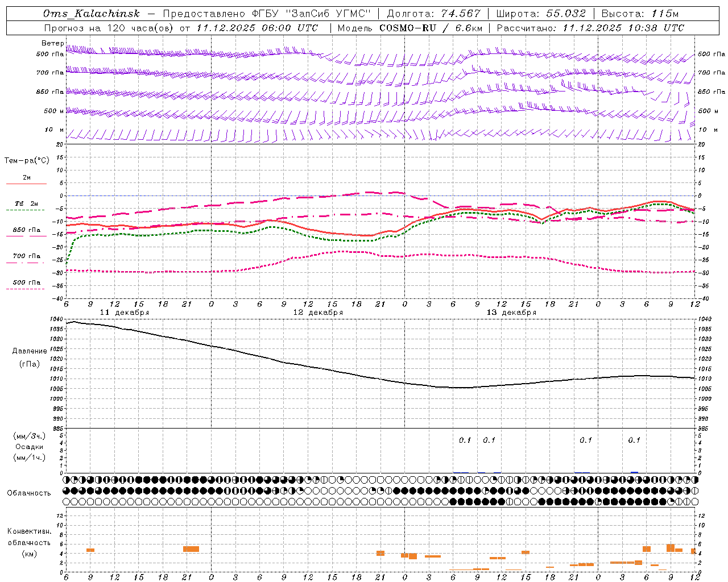The width and height of the screenshot is (728, 582).
Task: Click the 'Давление' pressure panel label
Action: point(30,351)
